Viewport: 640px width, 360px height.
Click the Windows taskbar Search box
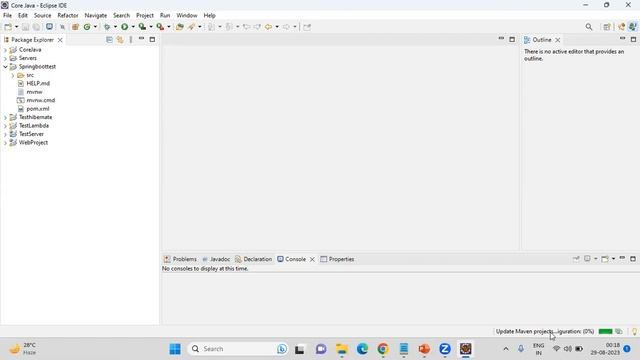click(x=238, y=349)
